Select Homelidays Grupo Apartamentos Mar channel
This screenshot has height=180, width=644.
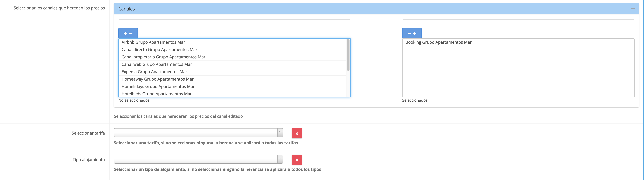point(158,86)
